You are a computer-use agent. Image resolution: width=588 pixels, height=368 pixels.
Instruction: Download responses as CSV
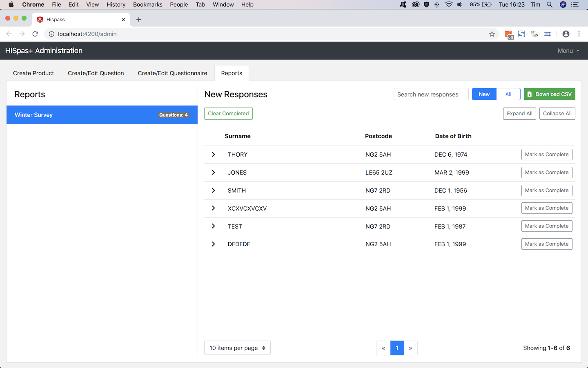[549, 94]
